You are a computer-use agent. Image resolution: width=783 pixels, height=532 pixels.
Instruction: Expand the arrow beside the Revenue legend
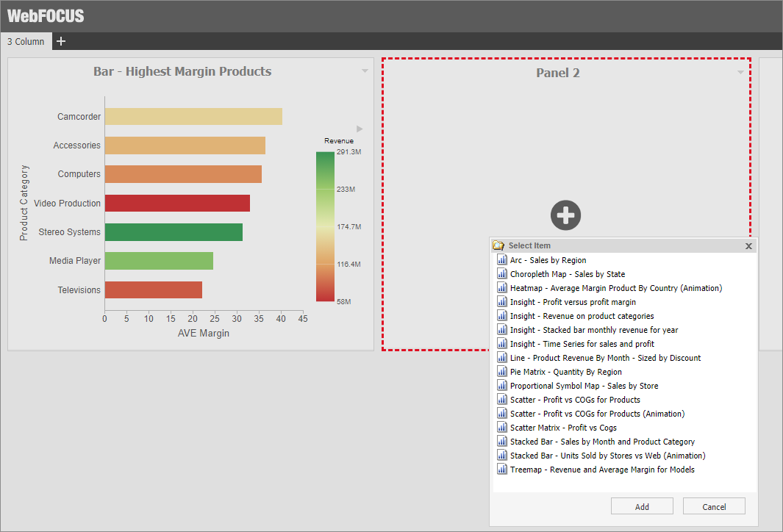360,128
